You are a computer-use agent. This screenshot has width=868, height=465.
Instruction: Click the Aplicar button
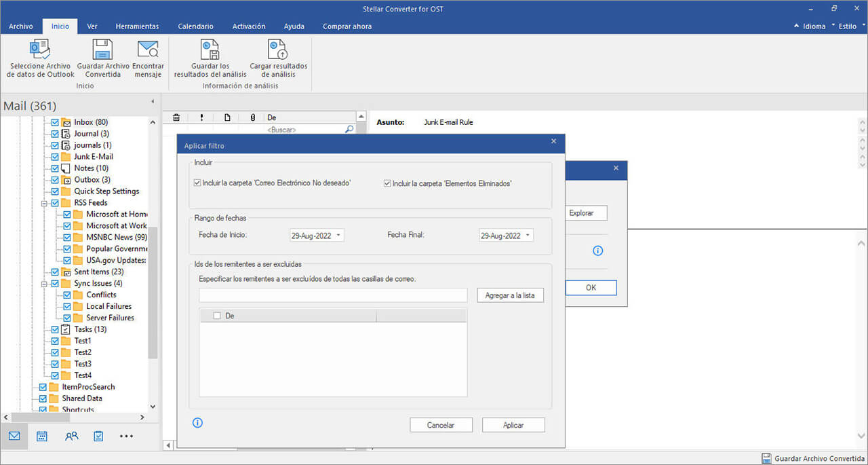click(x=513, y=425)
